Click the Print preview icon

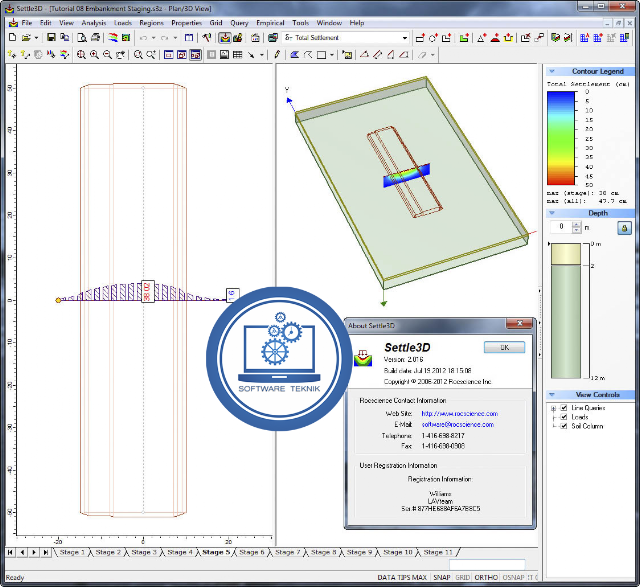[x=82, y=38]
